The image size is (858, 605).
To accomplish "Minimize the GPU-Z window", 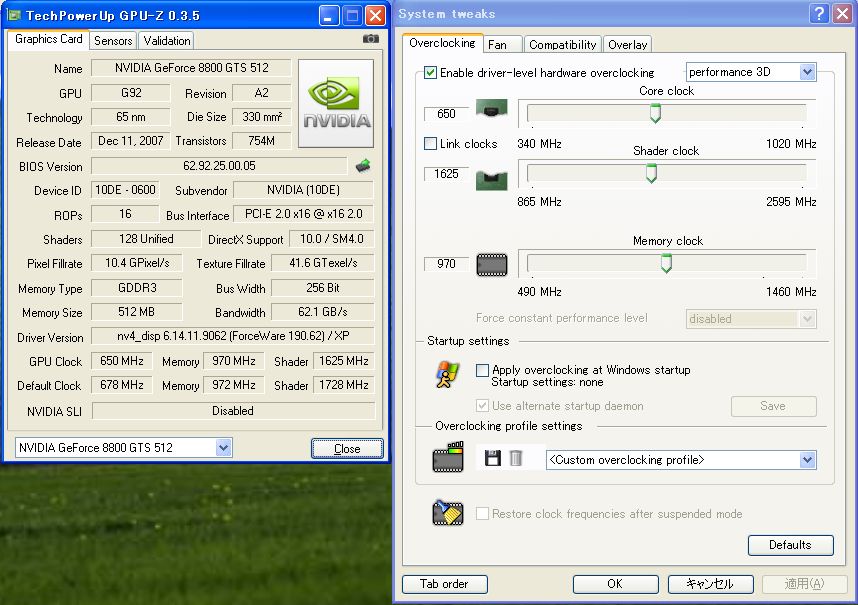I will coord(328,15).
